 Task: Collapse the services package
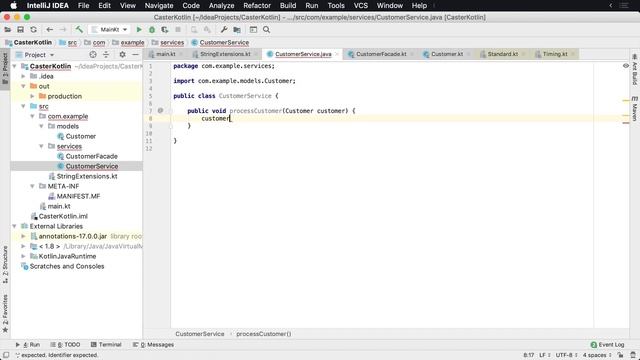[x=41, y=146]
